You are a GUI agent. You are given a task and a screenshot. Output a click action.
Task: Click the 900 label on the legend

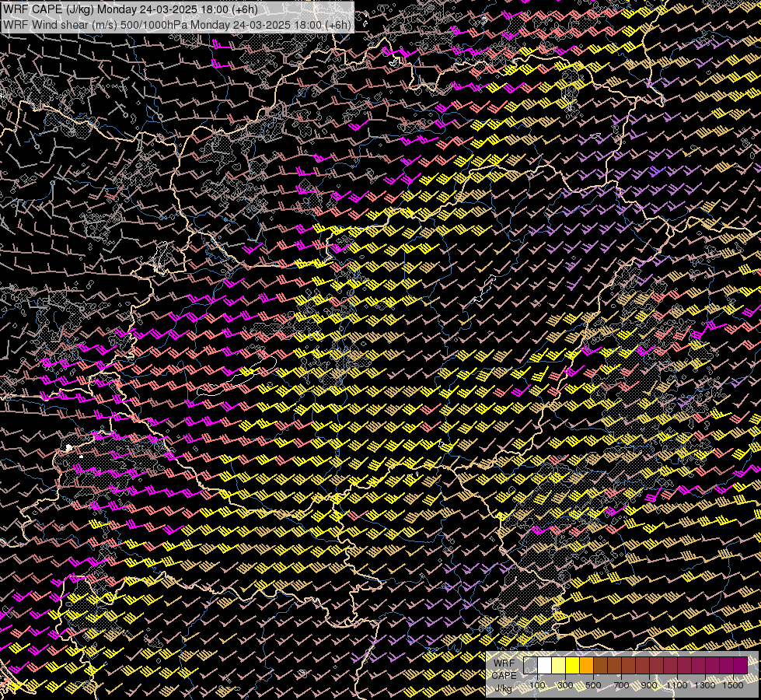point(649,685)
